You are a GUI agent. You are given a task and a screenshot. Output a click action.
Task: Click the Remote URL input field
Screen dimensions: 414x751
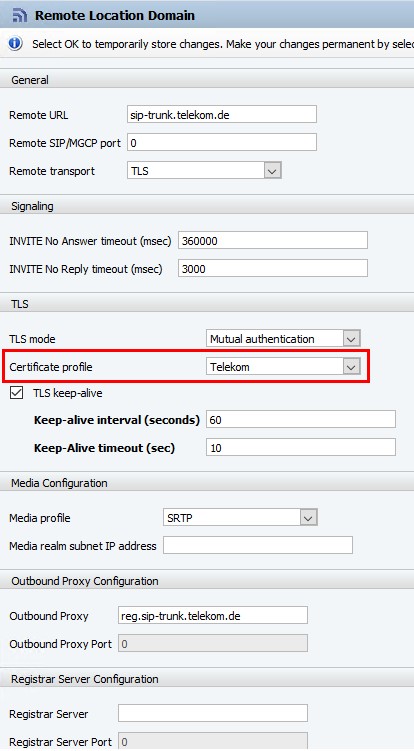222,114
